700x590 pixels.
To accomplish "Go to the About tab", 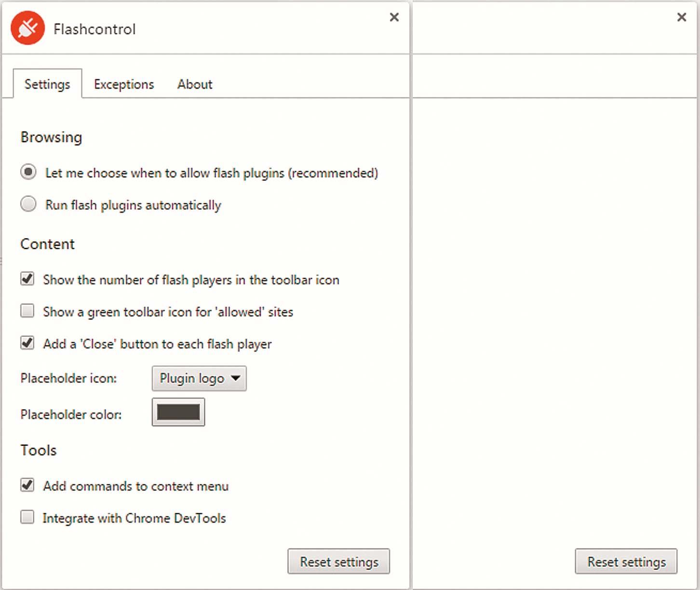I will [x=195, y=84].
